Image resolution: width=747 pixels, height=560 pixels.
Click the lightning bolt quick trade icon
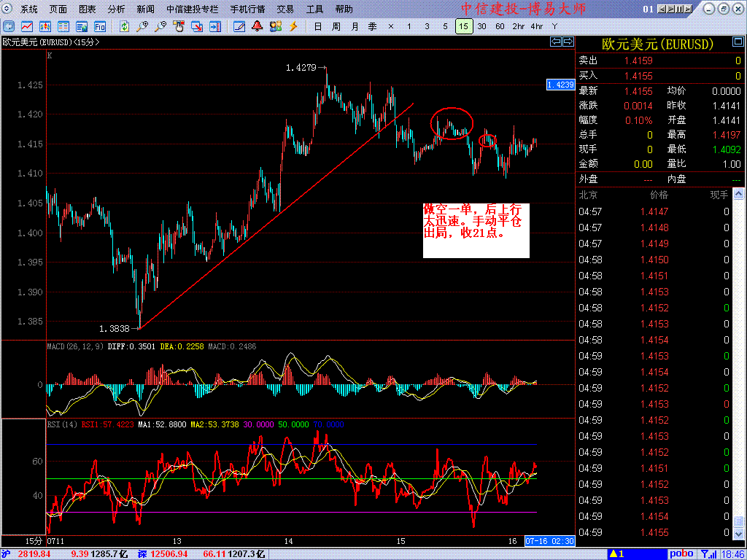coord(293,26)
